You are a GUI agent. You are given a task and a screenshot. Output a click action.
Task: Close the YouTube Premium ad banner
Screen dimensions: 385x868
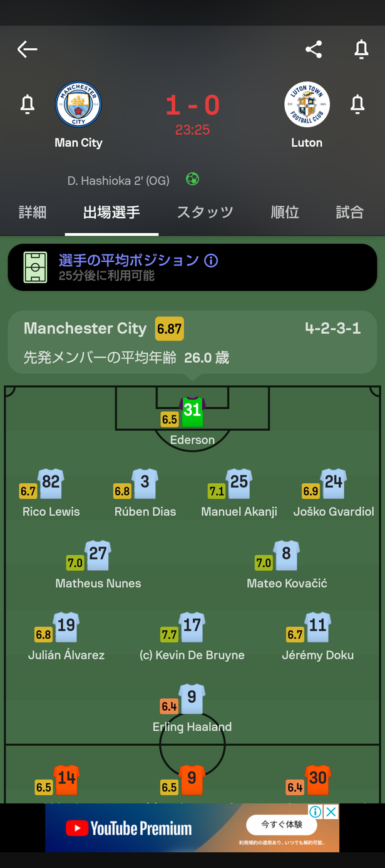click(x=331, y=812)
